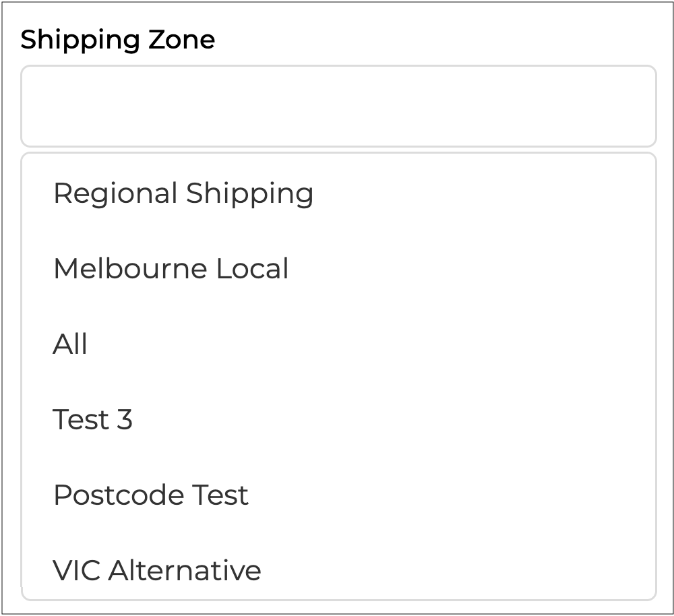The height and width of the screenshot is (616, 674).
Task: Pick the All option in the list
Action: pos(70,344)
